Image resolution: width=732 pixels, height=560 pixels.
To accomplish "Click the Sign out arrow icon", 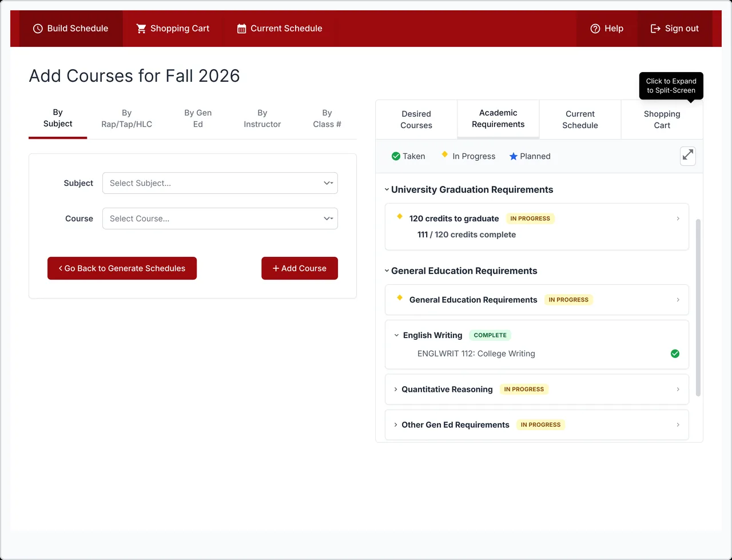I will [x=656, y=29].
